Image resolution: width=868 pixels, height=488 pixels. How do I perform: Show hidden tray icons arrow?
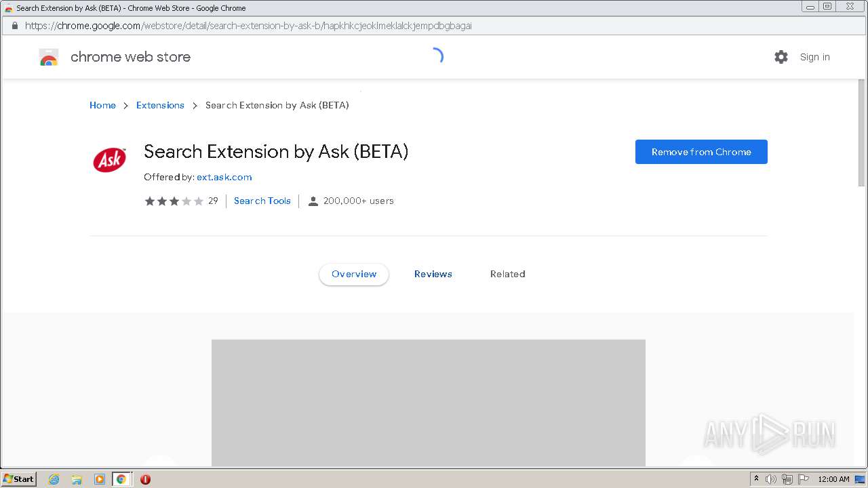[x=756, y=479]
